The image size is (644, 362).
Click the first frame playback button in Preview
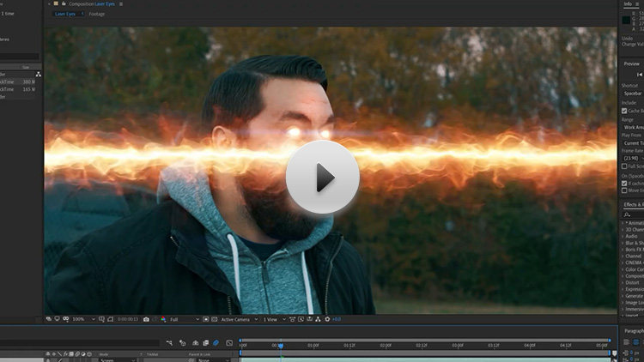[x=640, y=75]
